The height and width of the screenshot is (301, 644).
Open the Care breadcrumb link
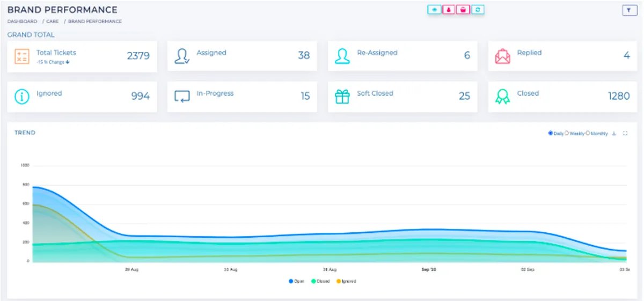click(54, 21)
